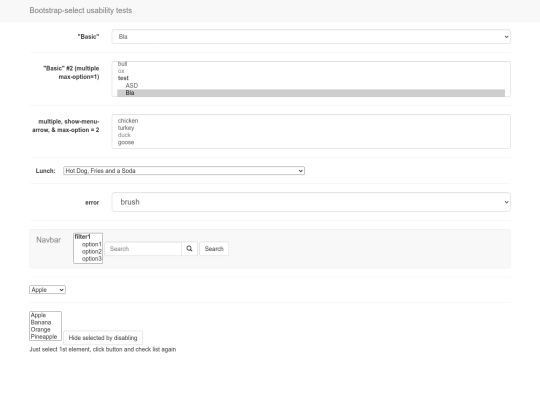Select ox option in Basic #2 list
Viewport: 540px width, 405px height.
311,71
